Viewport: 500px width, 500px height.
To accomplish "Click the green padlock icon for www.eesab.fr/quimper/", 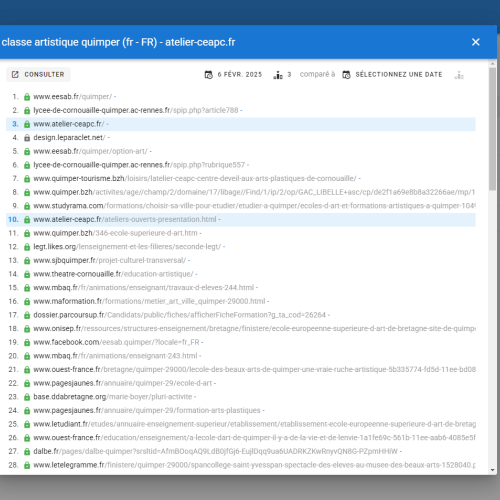I will pyautogui.click(x=27, y=97).
